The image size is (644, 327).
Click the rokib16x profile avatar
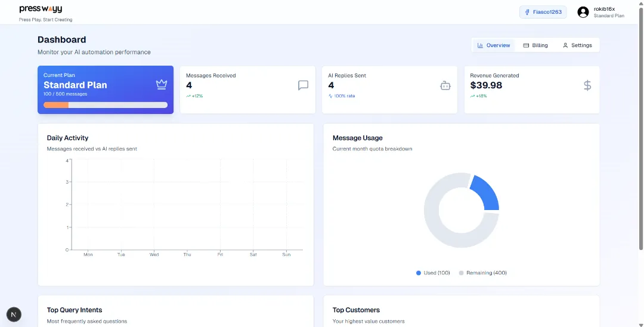coord(583,13)
